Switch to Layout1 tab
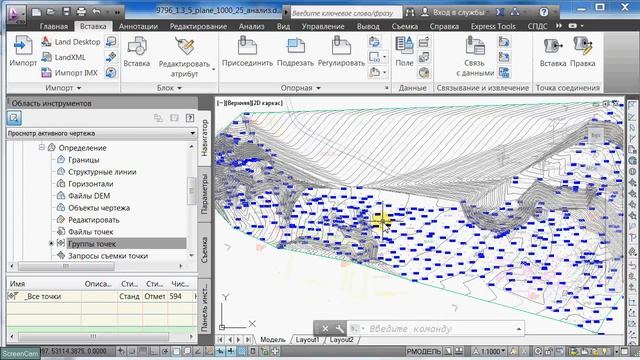 pyautogui.click(x=307, y=340)
